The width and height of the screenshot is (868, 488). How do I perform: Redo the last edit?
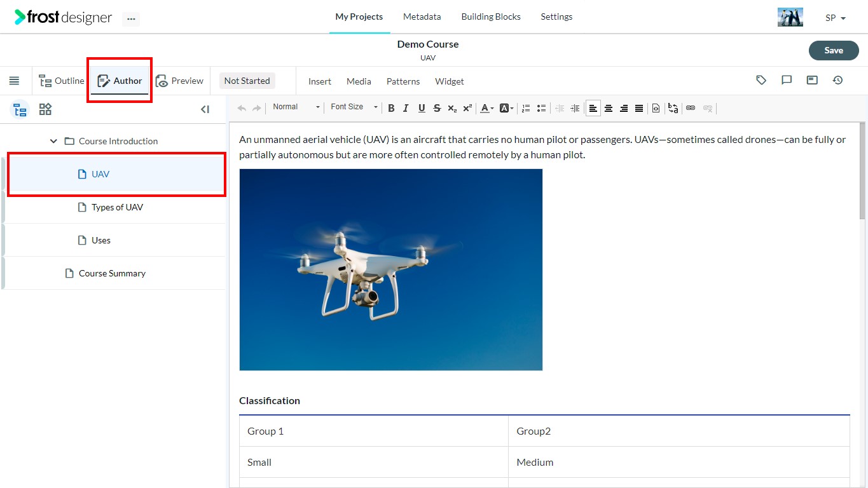256,108
